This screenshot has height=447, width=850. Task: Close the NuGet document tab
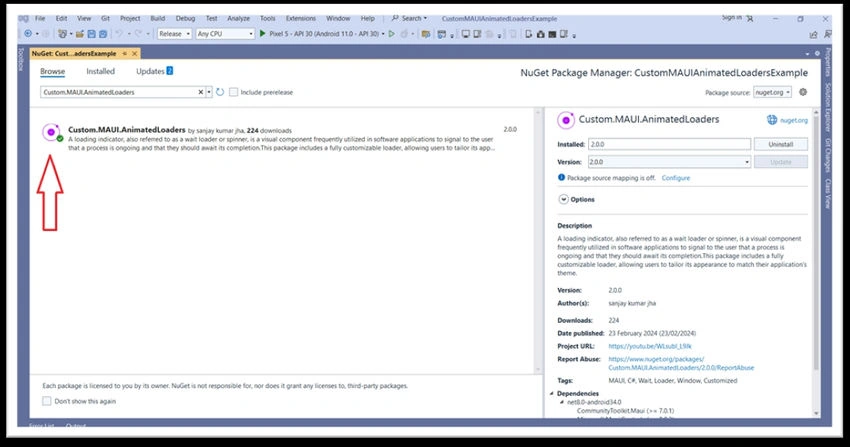click(134, 54)
